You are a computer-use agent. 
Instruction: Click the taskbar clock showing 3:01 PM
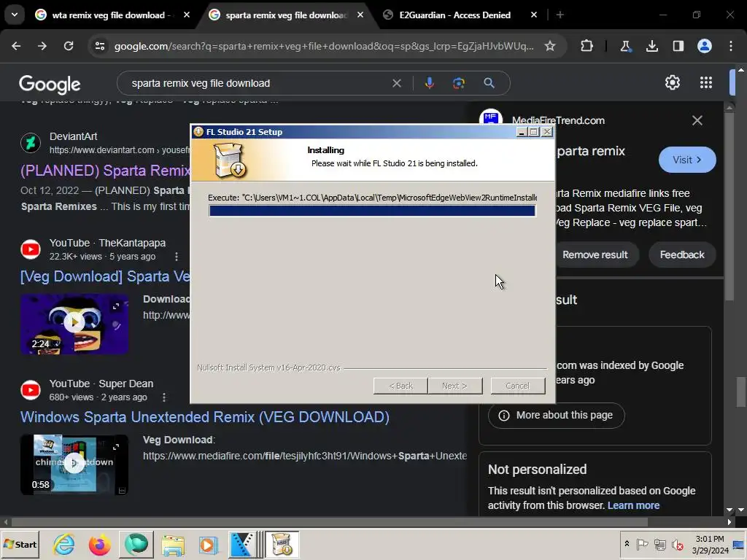pyautogui.click(x=710, y=544)
